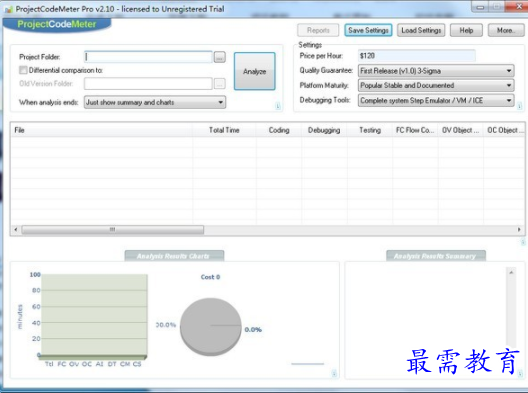
Task: Start analysis with Analyze button
Action: [255, 71]
